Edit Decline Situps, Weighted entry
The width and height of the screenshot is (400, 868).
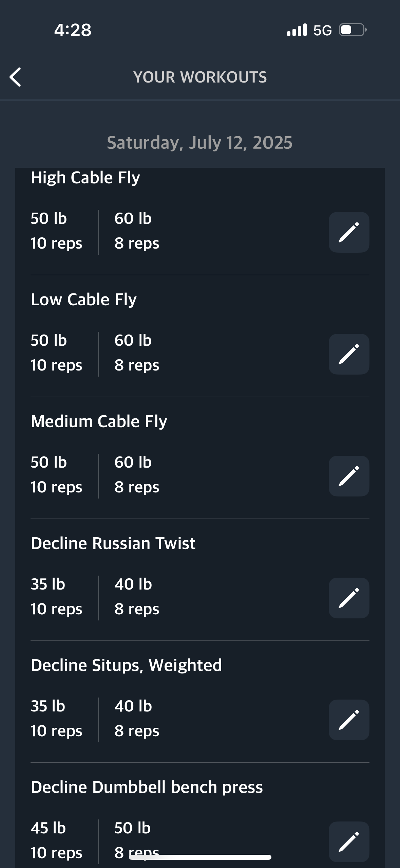click(349, 720)
